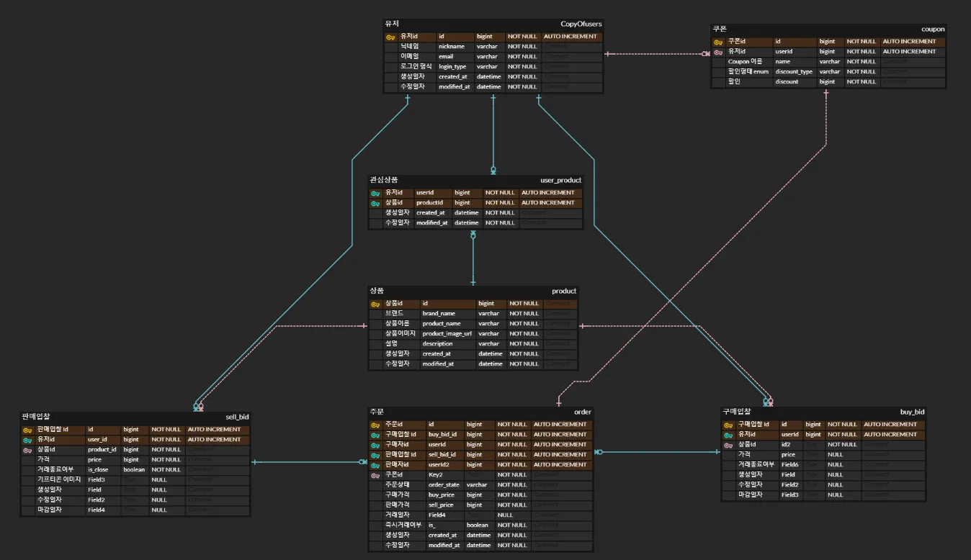Select the user_product table title
Viewport: 971px width, 560px height.
coord(560,180)
